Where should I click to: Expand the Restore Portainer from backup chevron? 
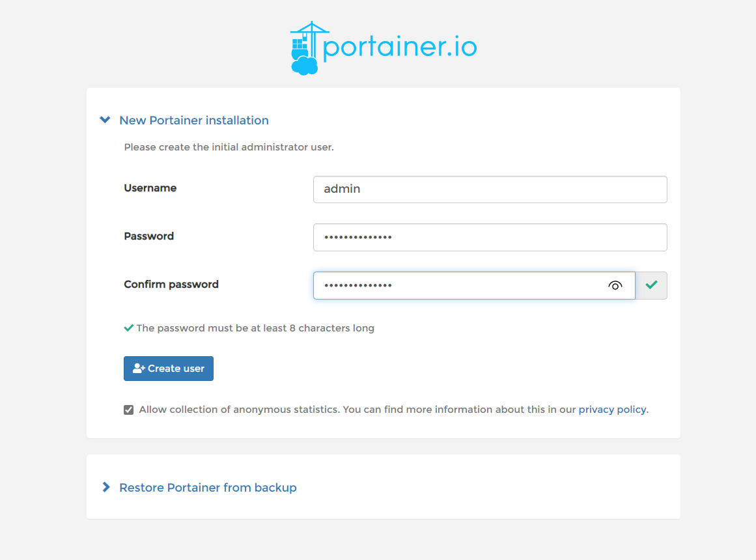click(106, 487)
